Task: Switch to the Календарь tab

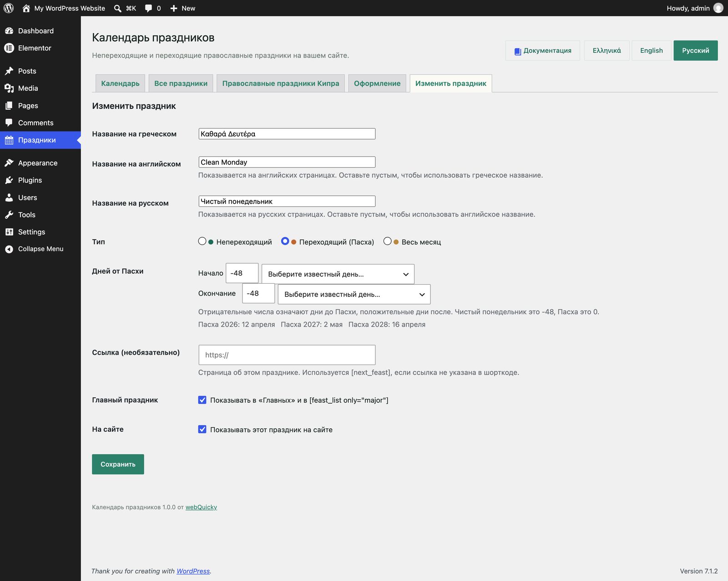Action: point(120,83)
